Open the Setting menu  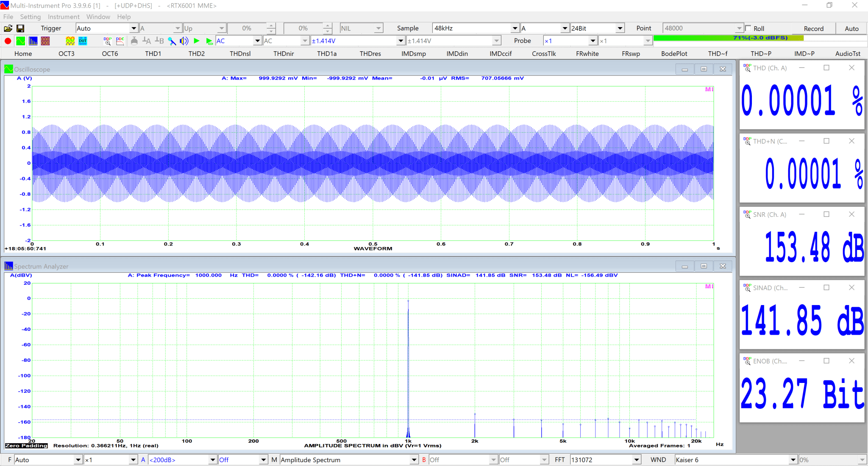(x=31, y=17)
